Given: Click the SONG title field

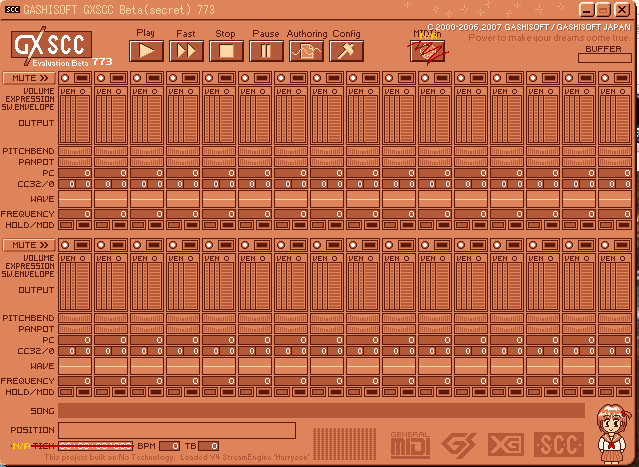Looking at the screenshot, I should [322, 410].
